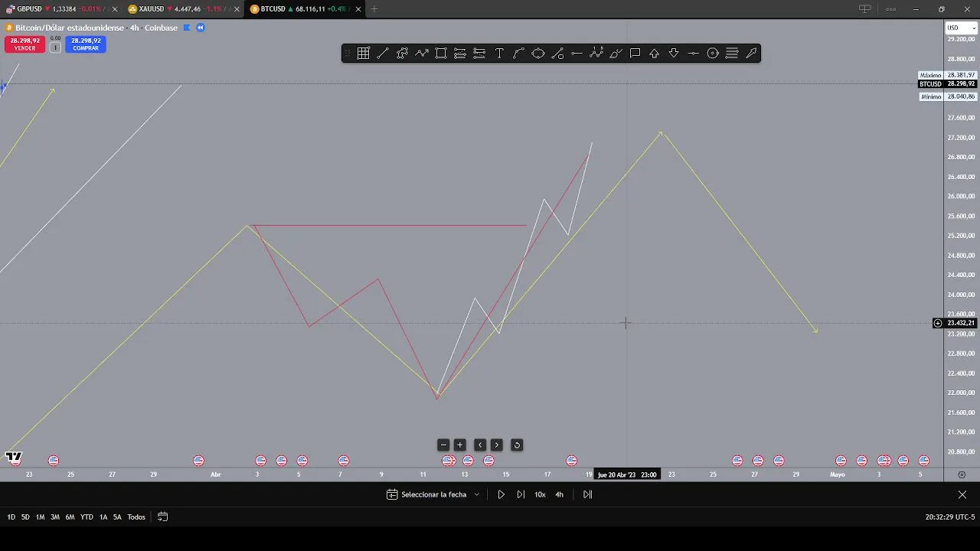
Task: Select the text T annotation tool
Action: [x=499, y=53]
